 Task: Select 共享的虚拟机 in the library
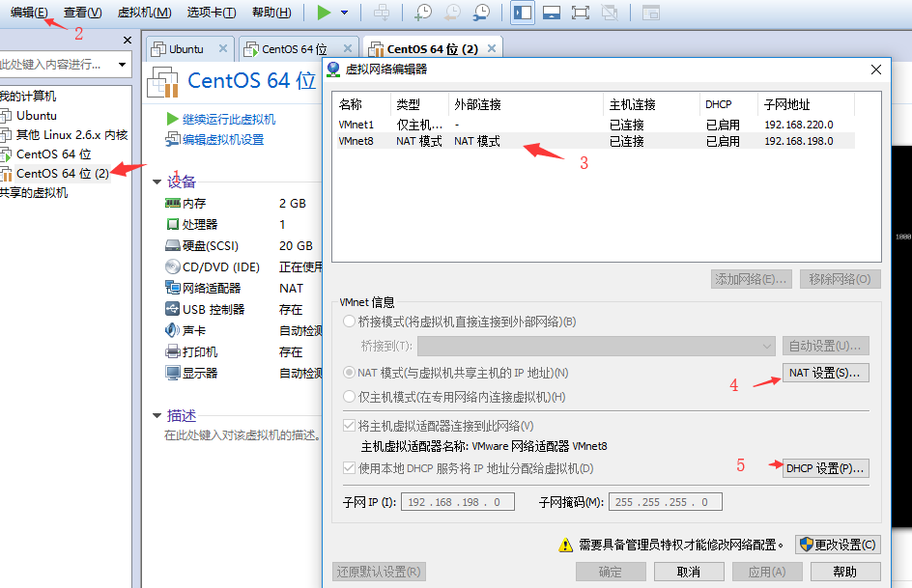(34, 193)
